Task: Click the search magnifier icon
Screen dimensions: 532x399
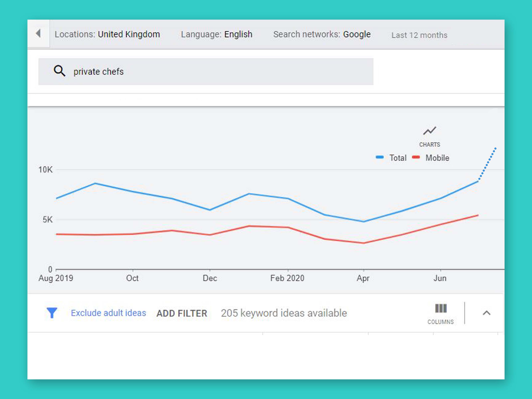Action: tap(59, 71)
